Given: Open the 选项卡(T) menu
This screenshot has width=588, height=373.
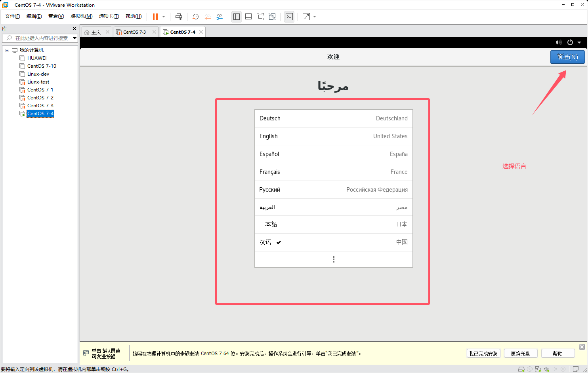Looking at the screenshot, I should tap(109, 16).
